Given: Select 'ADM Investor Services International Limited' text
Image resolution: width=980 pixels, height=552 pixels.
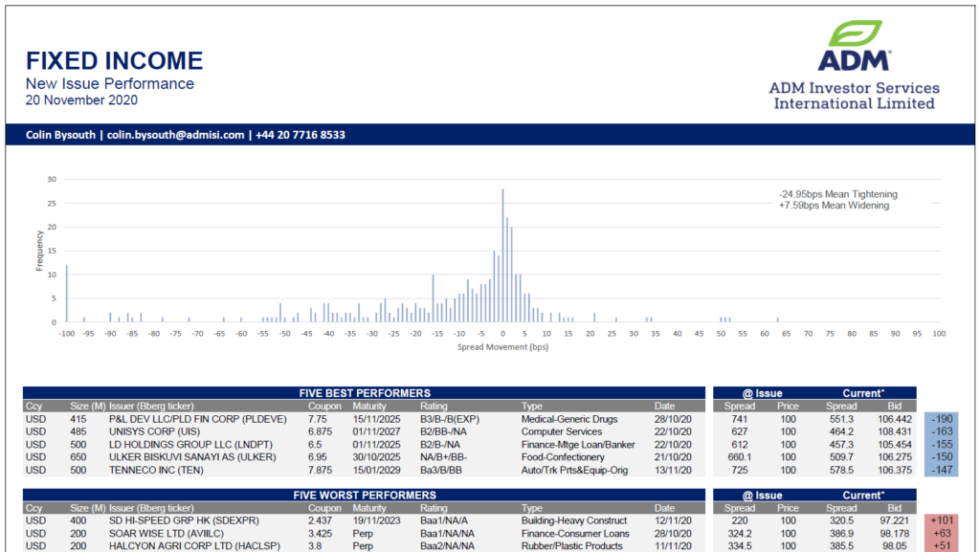Looking at the screenshot, I should (x=855, y=96).
